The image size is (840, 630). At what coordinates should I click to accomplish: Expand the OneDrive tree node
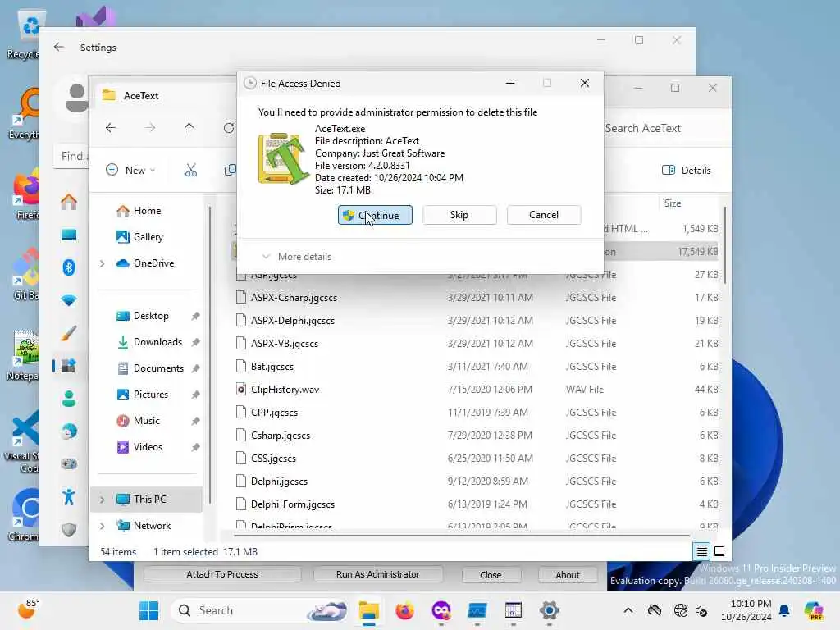coord(103,263)
